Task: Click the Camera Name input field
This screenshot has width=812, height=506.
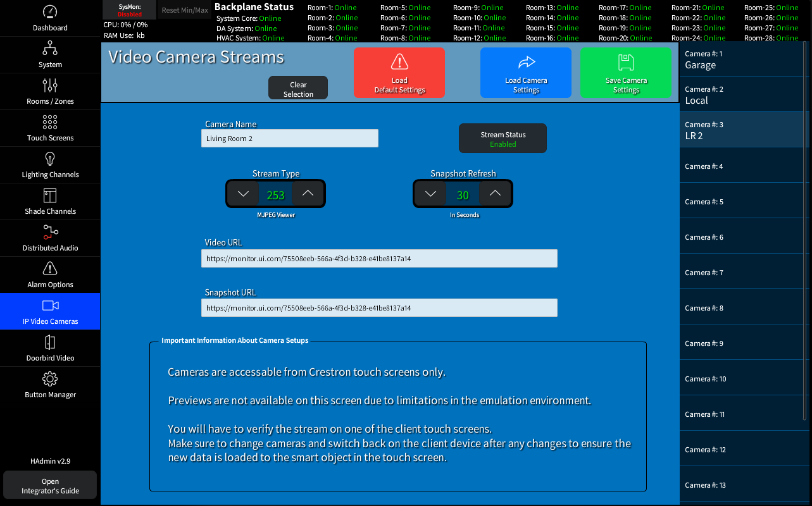Action: point(290,139)
